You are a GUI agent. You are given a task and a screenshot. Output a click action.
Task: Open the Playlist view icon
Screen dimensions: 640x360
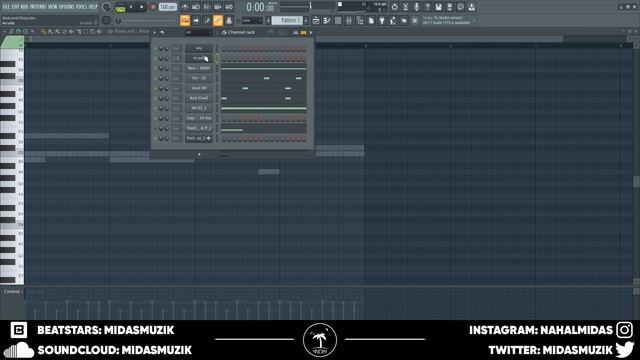tap(316, 20)
